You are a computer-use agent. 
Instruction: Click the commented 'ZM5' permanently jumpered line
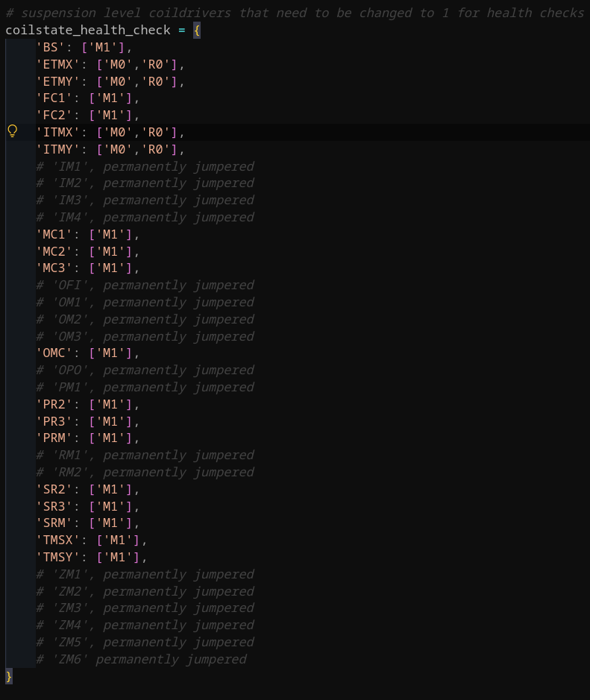[145, 642]
